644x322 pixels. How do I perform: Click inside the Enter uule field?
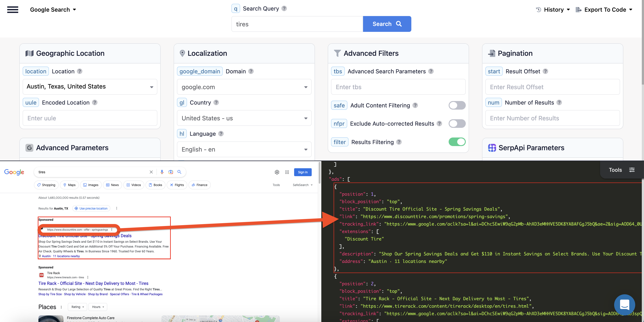coord(90,118)
